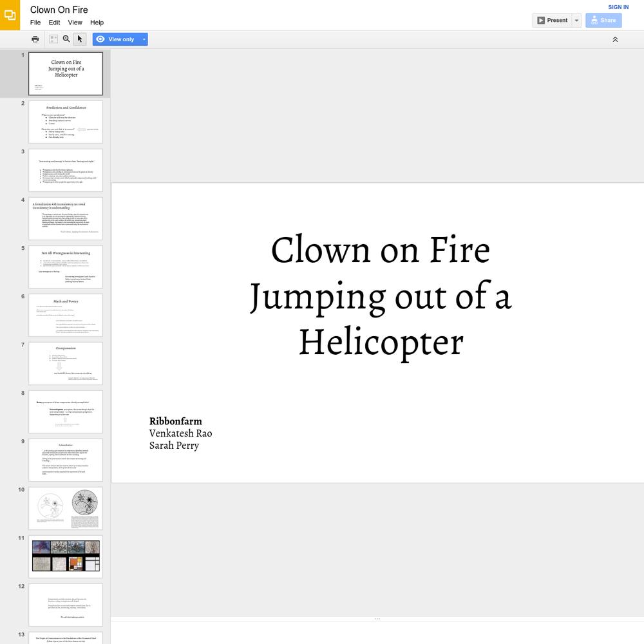The image size is (644, 644).
Task: Select the zoom magnifier tool
Action: tap(66, 39)
